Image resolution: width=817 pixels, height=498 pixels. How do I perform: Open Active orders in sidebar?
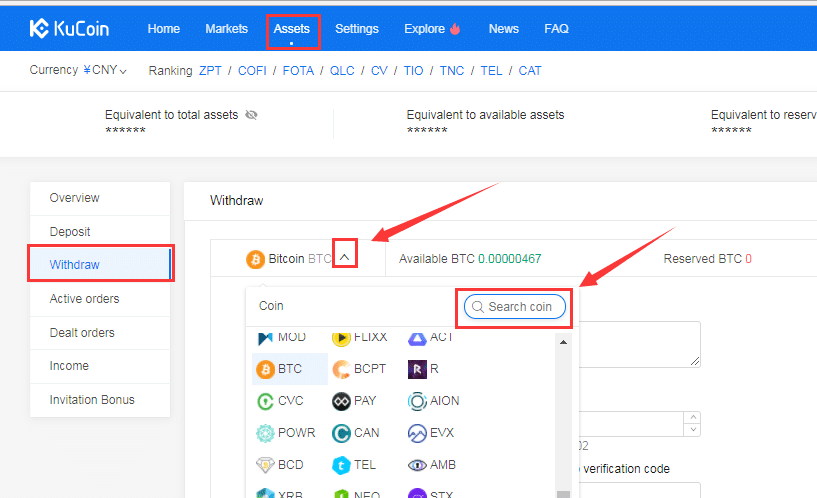(100, 299)
